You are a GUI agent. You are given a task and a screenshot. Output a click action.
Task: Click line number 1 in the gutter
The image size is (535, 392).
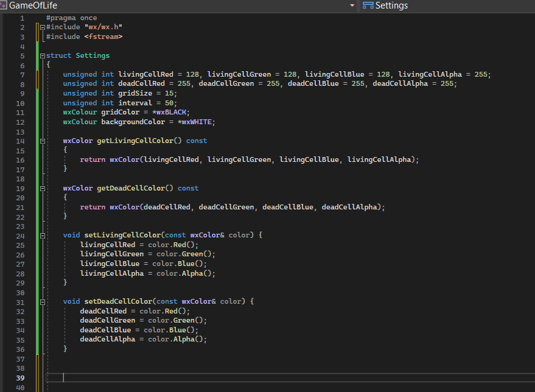click(23, 18)
